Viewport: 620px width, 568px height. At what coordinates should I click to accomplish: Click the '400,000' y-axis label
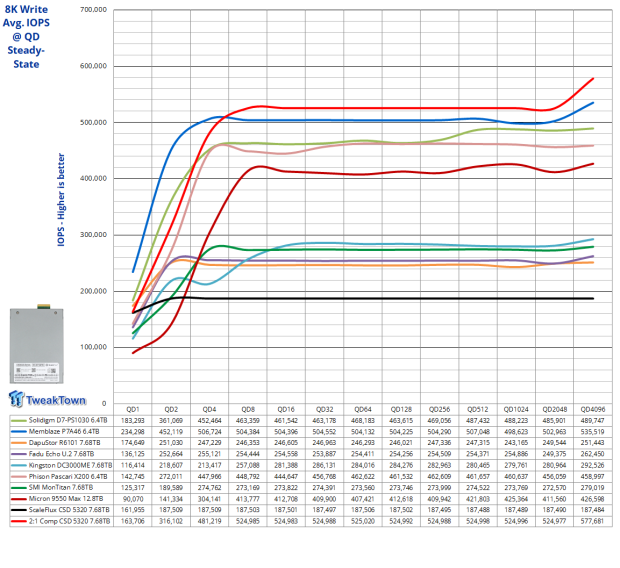(x=93, y=178)
